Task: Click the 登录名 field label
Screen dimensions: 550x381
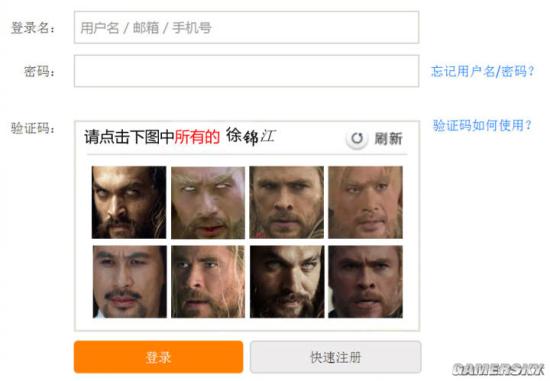Action: click(x=33, y=28)
